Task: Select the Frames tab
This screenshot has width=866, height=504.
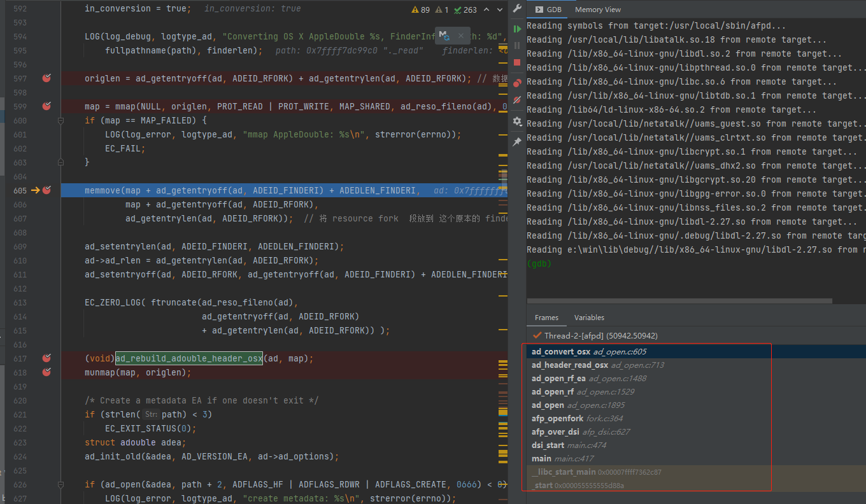Action: [x=546, y=318]
